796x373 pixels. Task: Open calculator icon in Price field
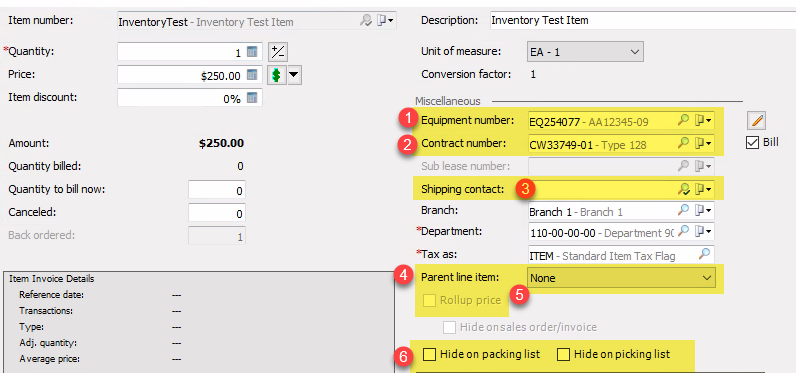[252, 75]
